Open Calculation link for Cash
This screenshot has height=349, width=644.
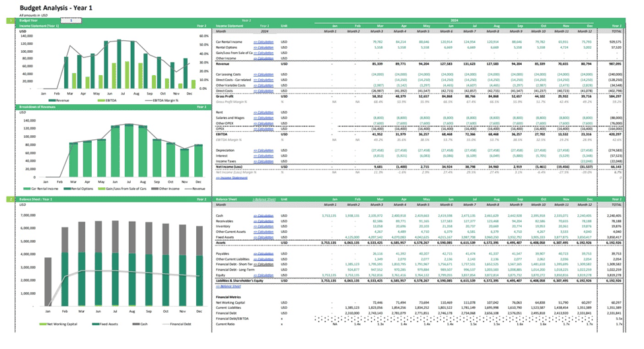[264, 215]
